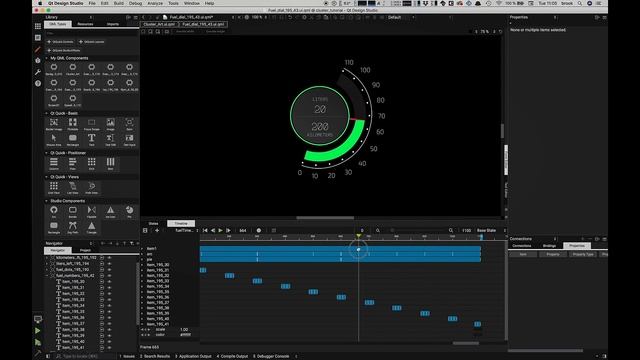Select the Text component with T icon
Screen dimensions: 640x360
tap(91, 140)
